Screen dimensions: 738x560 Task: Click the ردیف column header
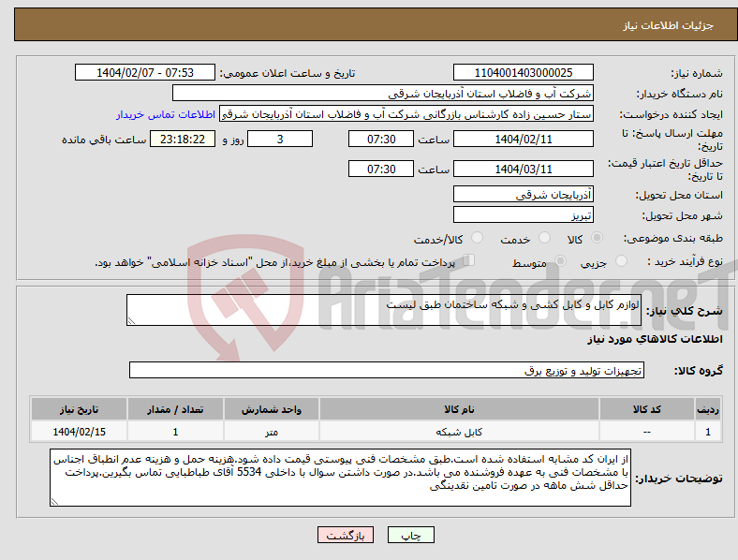(x=708, y=409)
